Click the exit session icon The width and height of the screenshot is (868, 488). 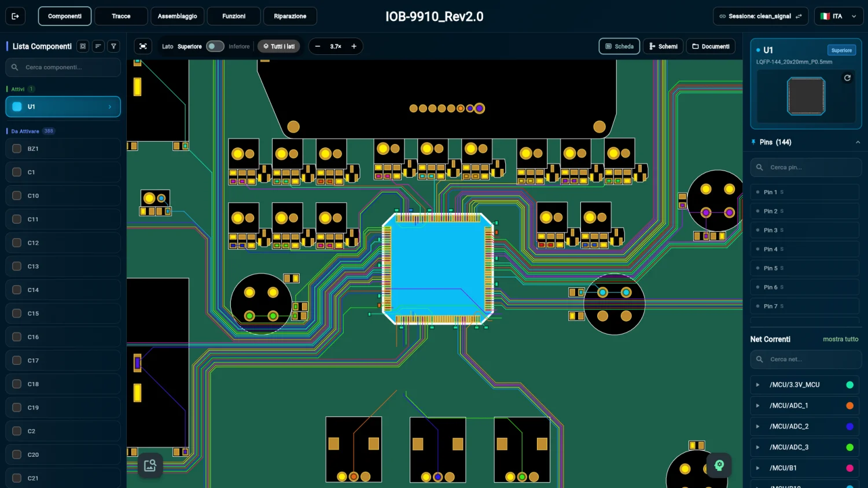coord(15,16)
